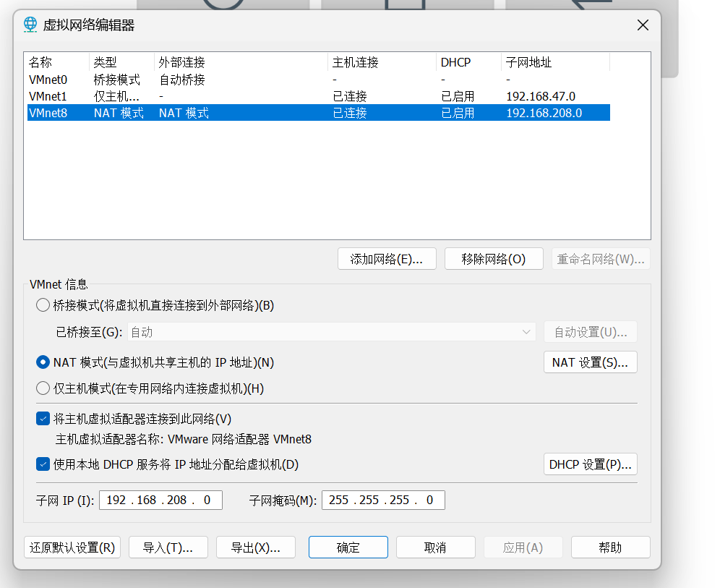This screenshot has width=720, height=588.
Task: Click the 移除网络(O) button
Action: click(493, 259)
